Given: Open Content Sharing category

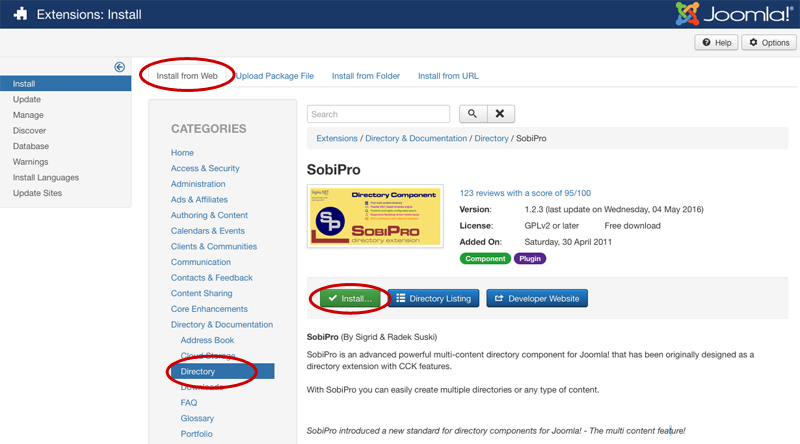Looking at the screenshot, I should coord(202,293).
